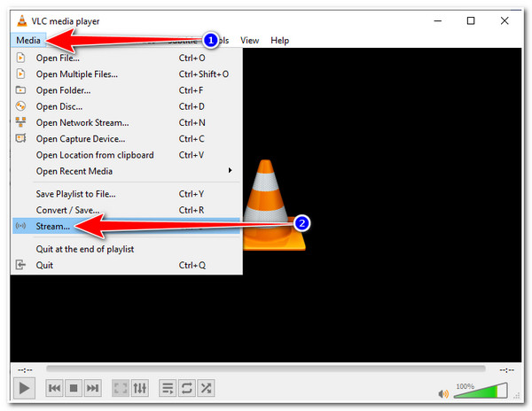Toggle loop repeat mode
Screen dimensions: 532x411
coord(186,388)
